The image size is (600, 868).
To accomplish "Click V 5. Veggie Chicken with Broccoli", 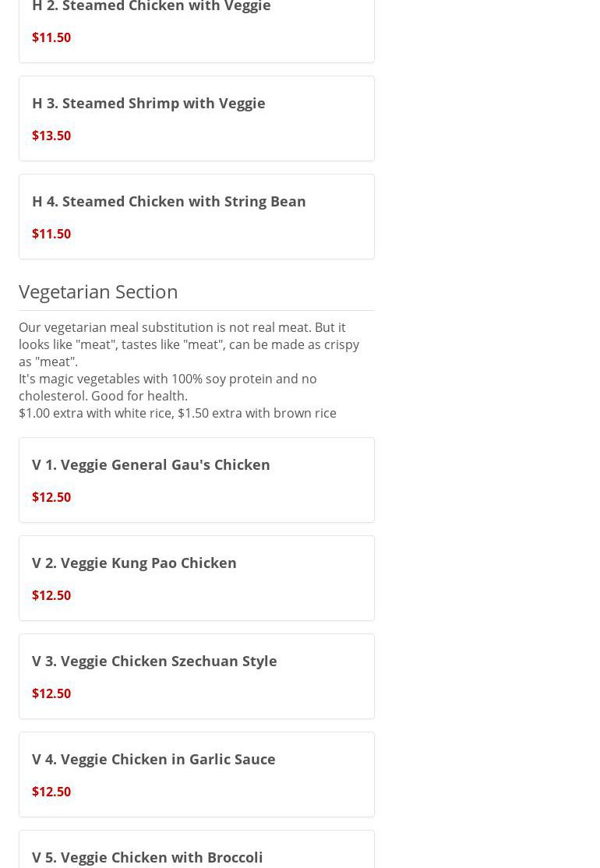I will point(147,857).
